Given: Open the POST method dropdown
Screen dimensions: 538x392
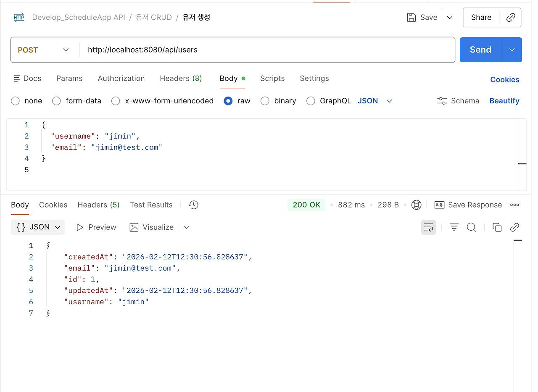Looking at the screenshot, I should (x=44, y=50).
